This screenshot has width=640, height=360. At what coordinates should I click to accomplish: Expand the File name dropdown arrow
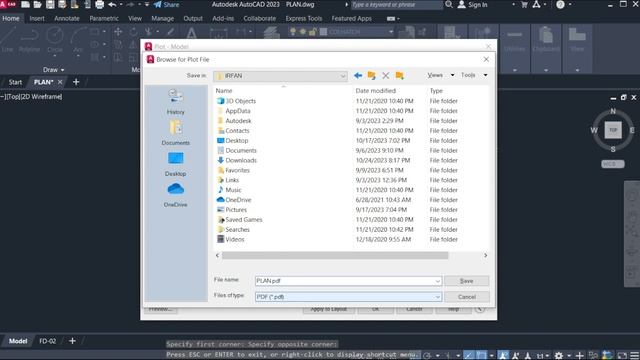pyautogui.click(x=438, y=281)
